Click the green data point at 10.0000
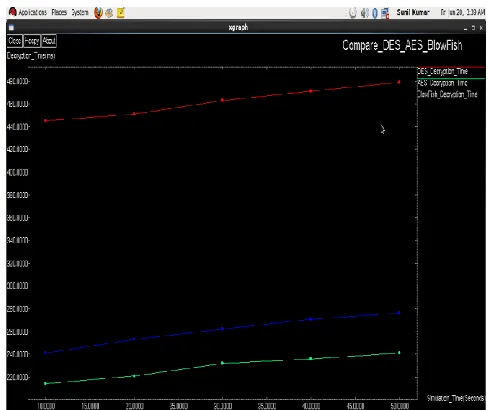This screenshot has width=488, height=410. pyautogui.click(x=45, y=383)
